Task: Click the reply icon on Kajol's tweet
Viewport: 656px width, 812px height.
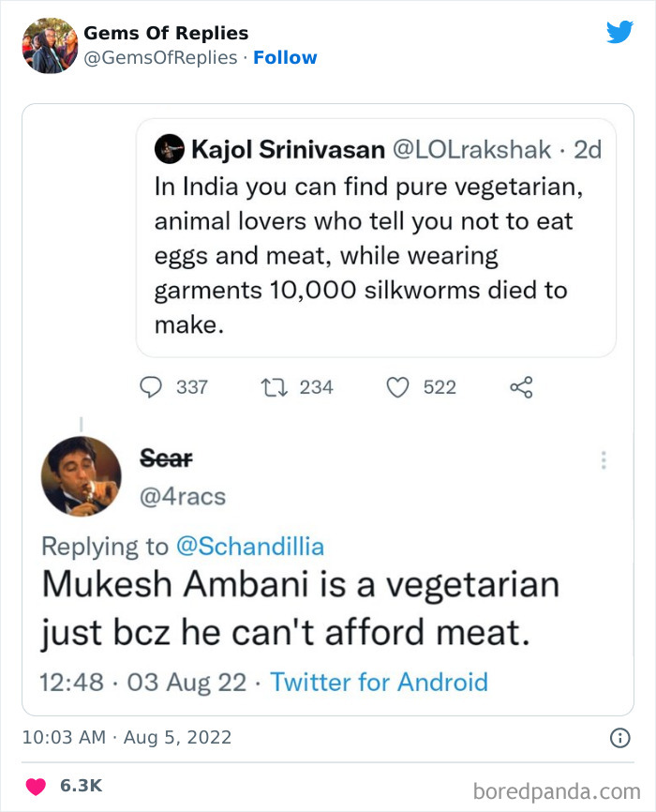Action: tap(153, 386)
